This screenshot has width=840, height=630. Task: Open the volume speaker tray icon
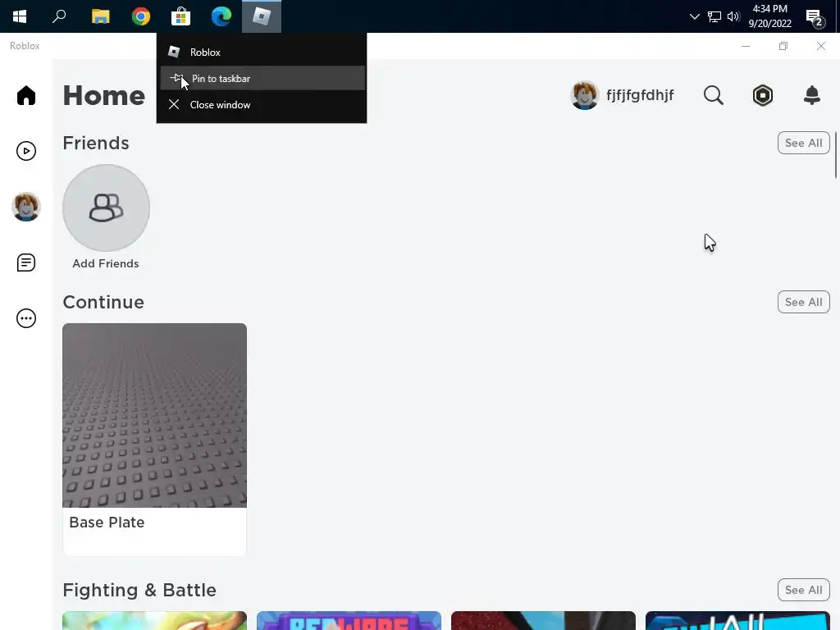(x=733, y=16)
